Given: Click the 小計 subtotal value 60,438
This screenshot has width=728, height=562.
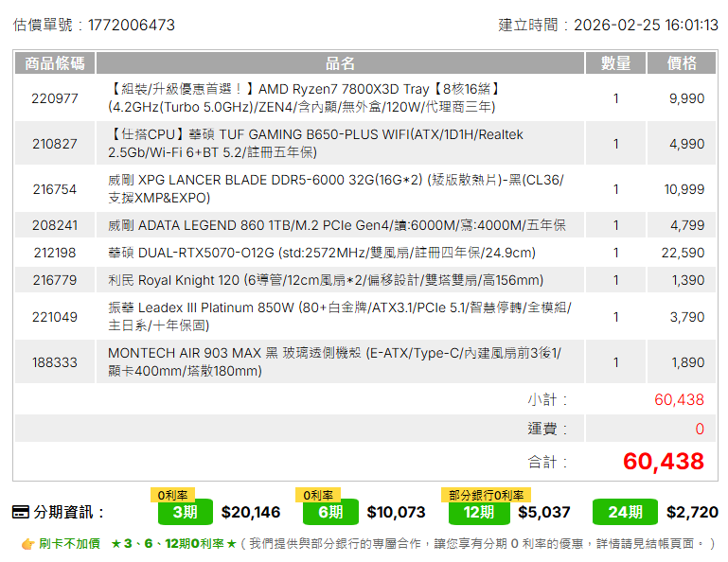Looking at the screenshot, I should (x=680, y=399).
